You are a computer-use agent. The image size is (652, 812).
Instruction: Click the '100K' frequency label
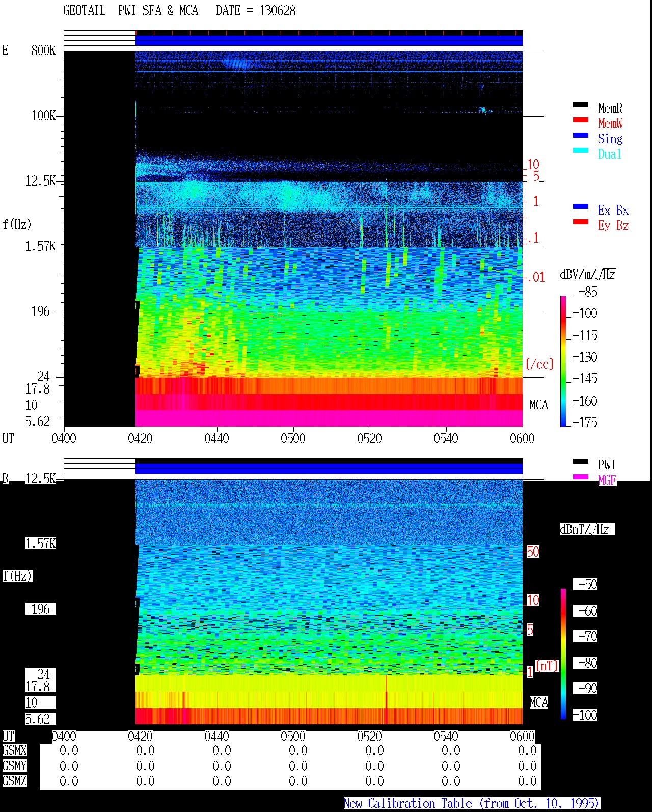click(43, 115)
